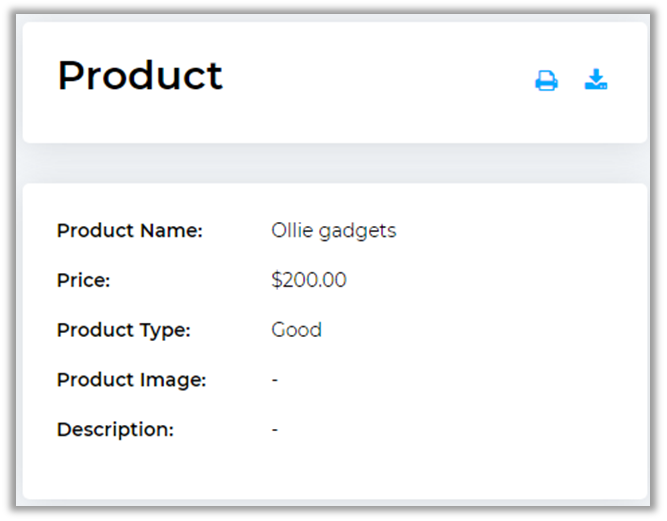Select the Product Type label
The height and width of the screenshot is (521, 667).
click(x=123, y=330)
